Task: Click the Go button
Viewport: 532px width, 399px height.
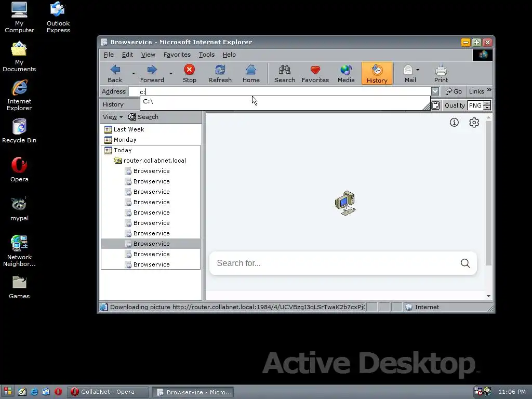Action: pyautogui.click(x=454, y=91)
